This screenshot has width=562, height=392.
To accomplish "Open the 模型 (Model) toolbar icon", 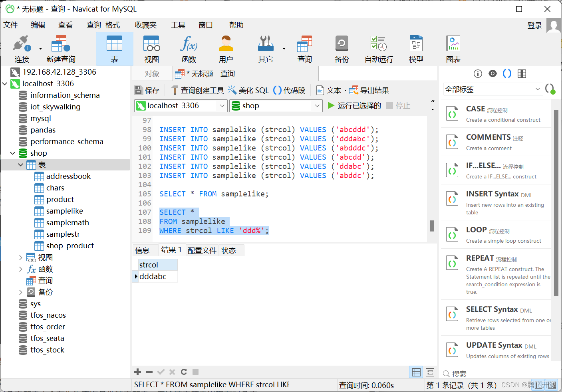I will [416, 49].
